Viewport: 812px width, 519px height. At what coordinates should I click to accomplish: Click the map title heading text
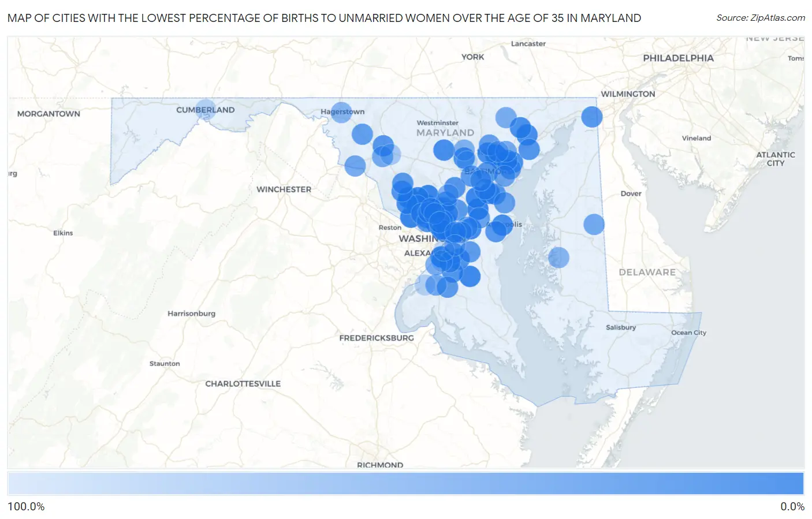tap(324, 18)
